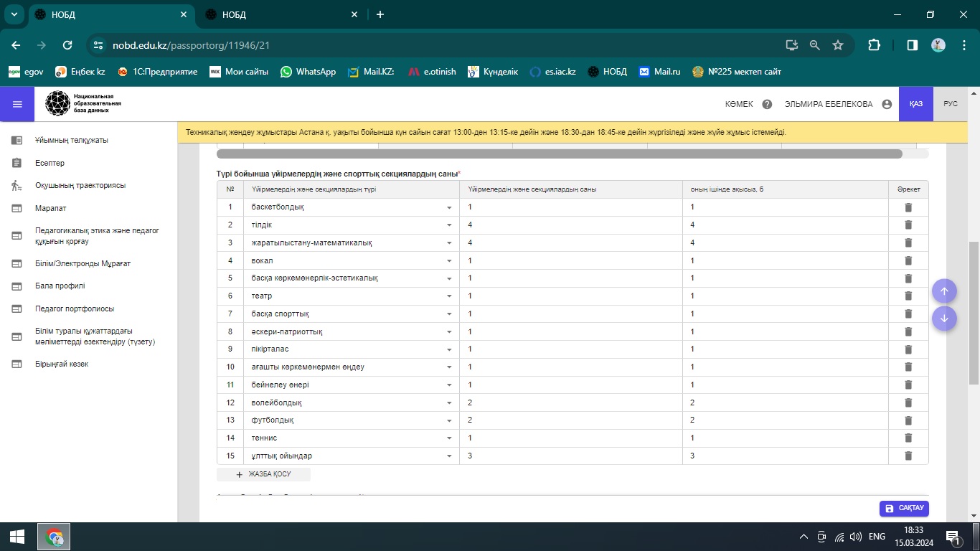The height and width of the screenshot is (551, 980).
Task: Switch interface language to РУС
Action: tap(950, 104)
